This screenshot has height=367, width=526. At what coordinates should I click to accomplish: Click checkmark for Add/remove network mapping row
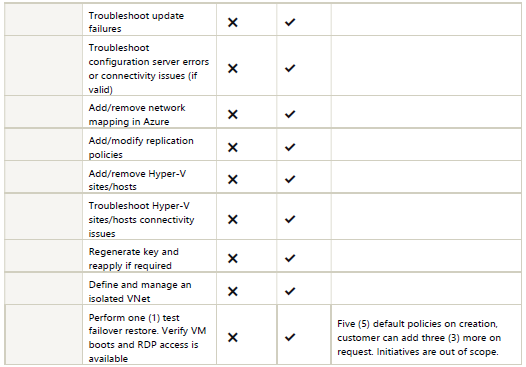290,114
